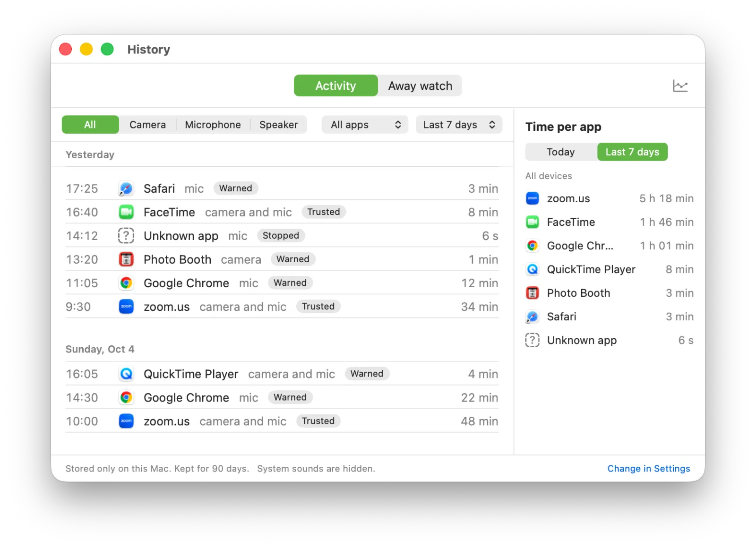Click the Unknown app icon at 14:12
Screen dimensions: 756x549
pos(126,236)
